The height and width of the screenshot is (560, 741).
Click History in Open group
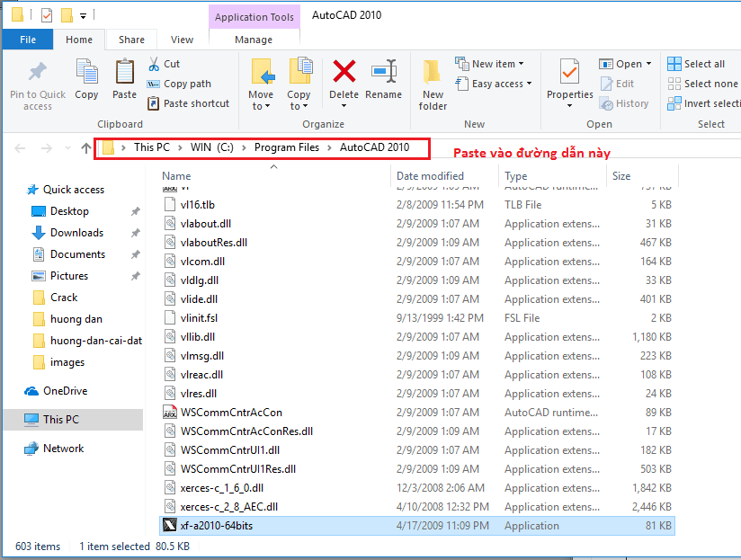click(x=624, y=103)
